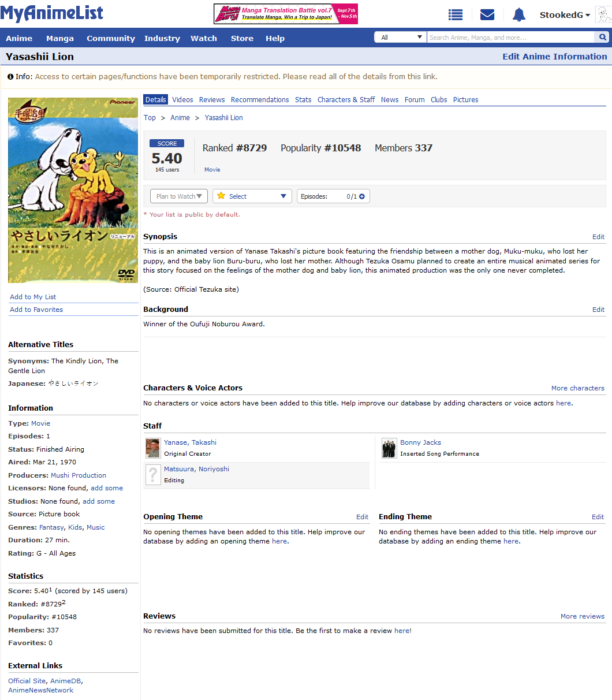The width and height of the screenshot is (612, 700).
Task: Open the Store menu
Action: pos(242,38)
